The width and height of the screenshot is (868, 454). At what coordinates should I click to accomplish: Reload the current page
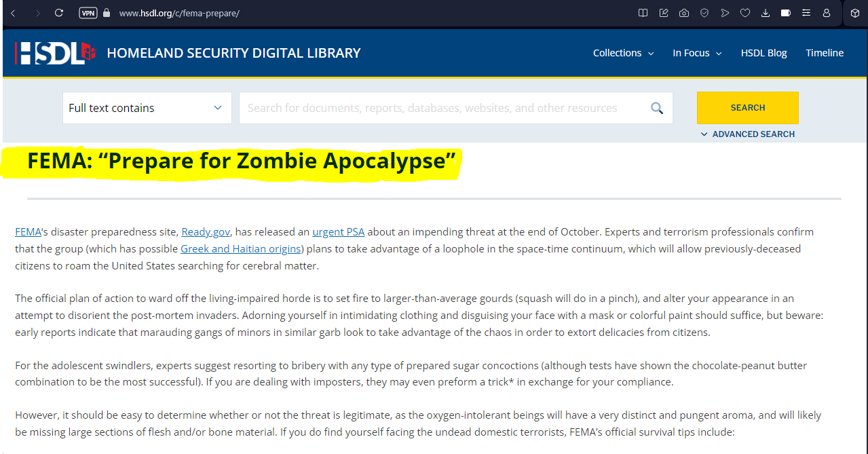point(59,13)
